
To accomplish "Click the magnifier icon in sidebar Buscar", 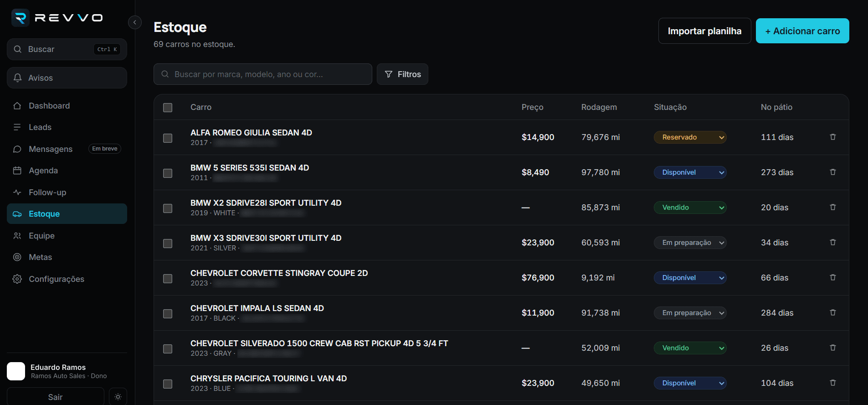I will 18,49.
